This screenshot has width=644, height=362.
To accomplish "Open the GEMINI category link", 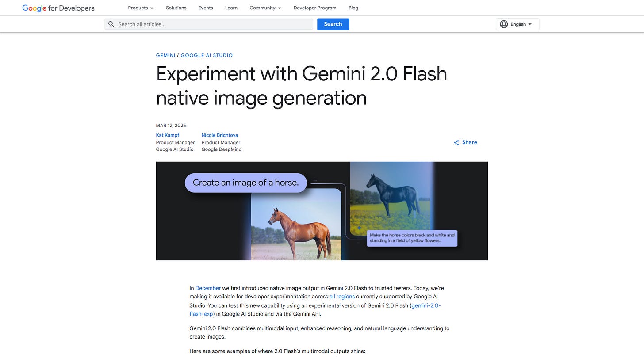I will (x=166, y=55).
